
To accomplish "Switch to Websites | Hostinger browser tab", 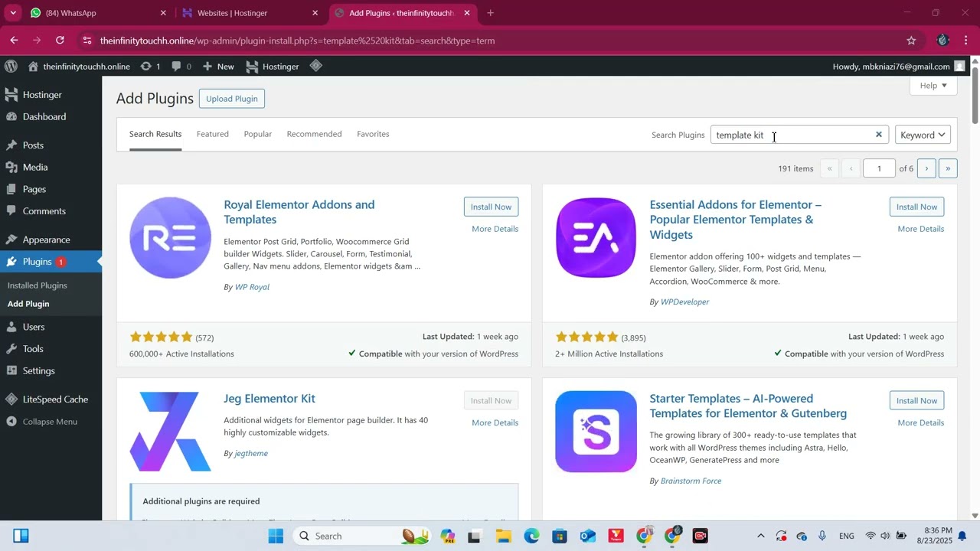I will point(250,13).
